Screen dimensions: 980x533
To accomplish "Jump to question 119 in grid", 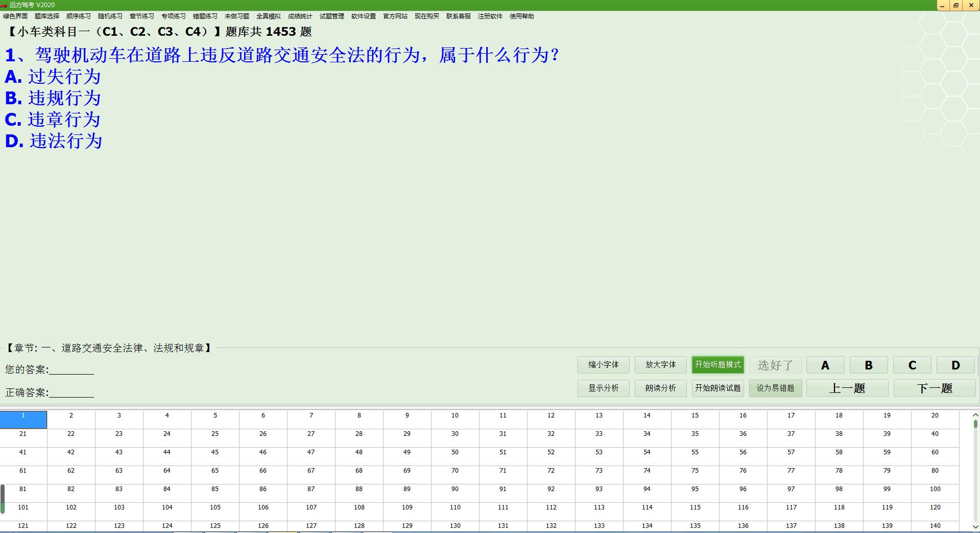I will click(887, 512).
